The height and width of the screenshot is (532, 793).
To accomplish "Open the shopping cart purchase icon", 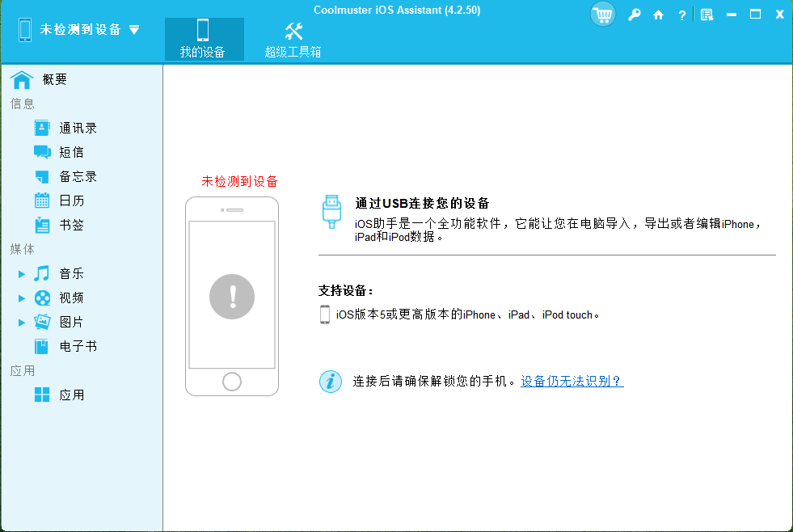I will pos(603,15).
